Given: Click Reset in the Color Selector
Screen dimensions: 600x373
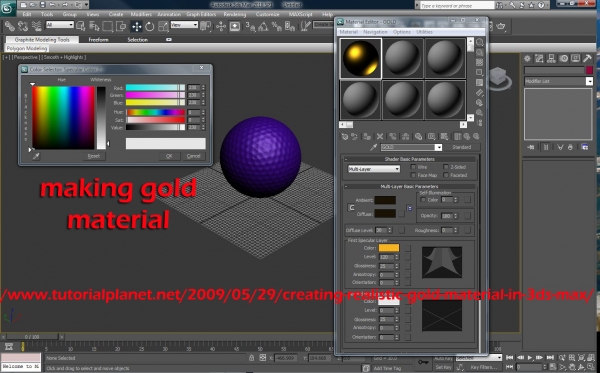Looking at the screenshot, I should [x=94, y=156].
